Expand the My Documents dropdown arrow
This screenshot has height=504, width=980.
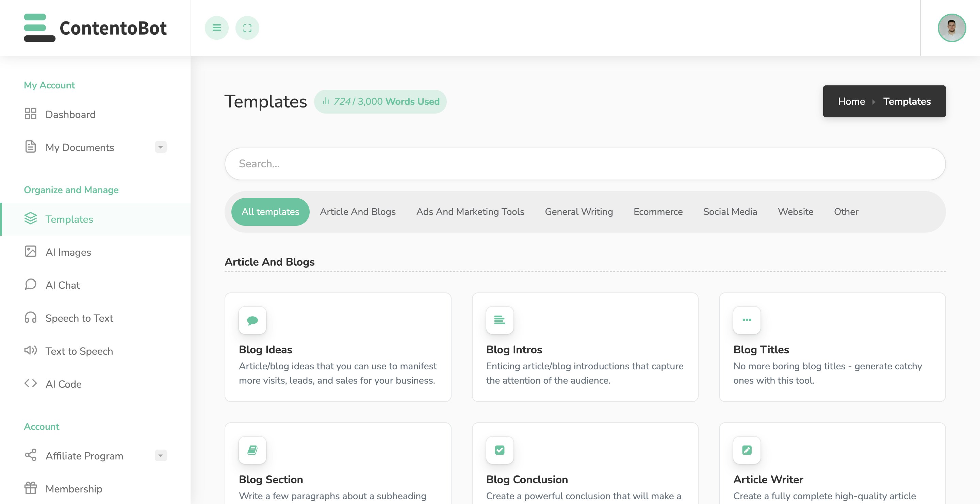click(x=161, y=147)
